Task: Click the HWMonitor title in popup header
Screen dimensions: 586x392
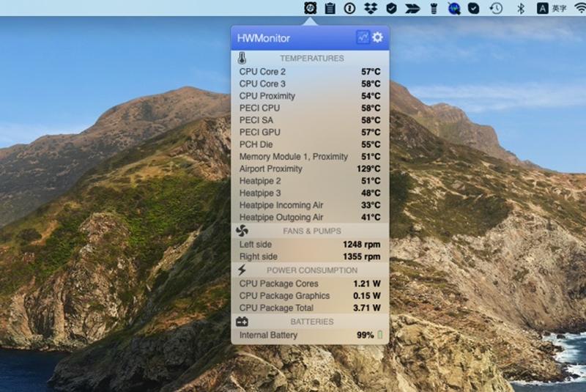Action: (264, 38)
